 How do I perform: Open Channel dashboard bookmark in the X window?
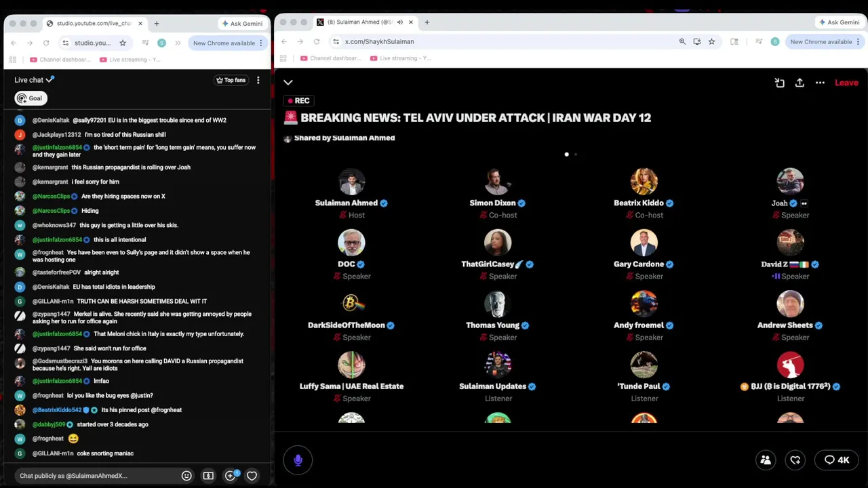(331, 58)
